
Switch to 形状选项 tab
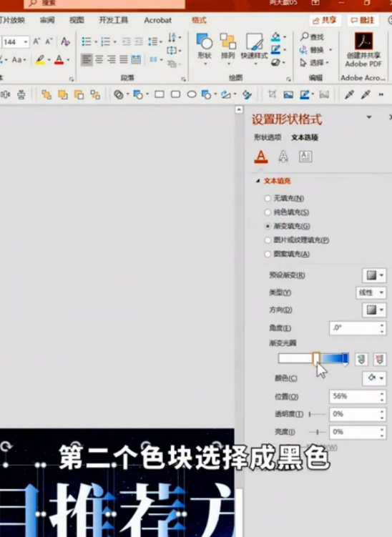[x=268, y=137]
